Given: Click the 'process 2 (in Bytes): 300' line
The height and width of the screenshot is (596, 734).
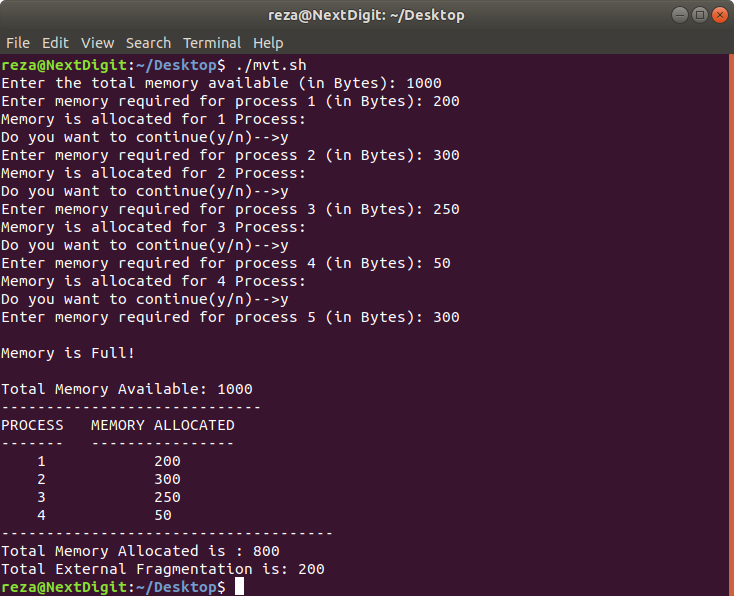Looking at the screenshot, I should tap(230, 155).
